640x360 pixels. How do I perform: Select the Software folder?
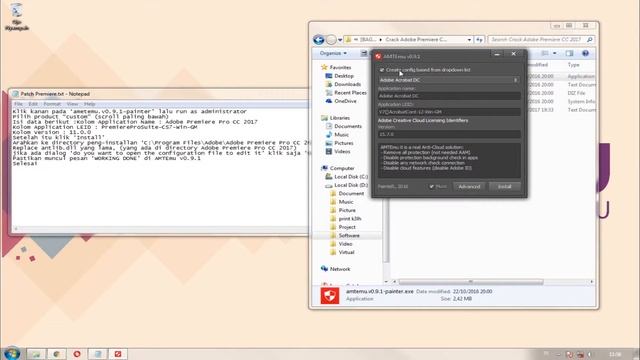point(349,236)
